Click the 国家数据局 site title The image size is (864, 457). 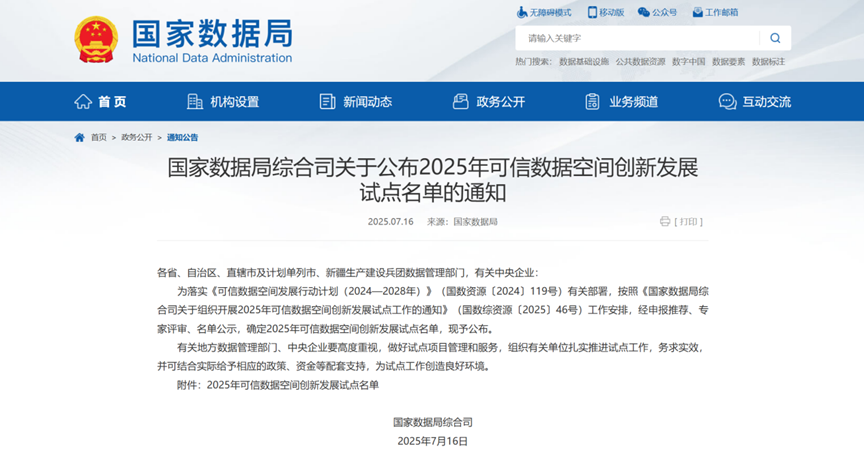pos(213,34)
